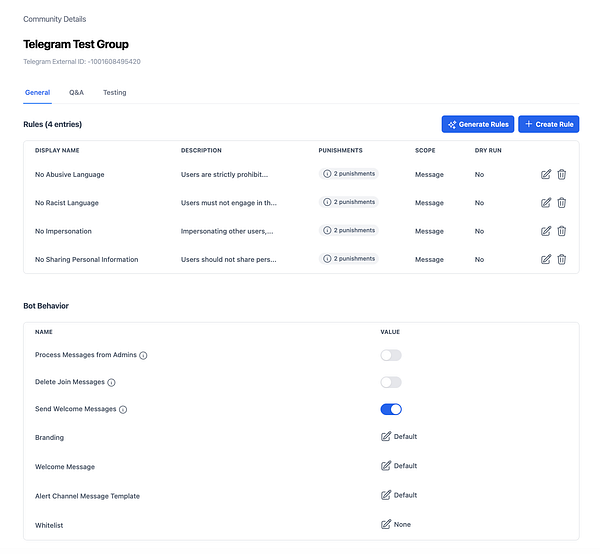Edit the No Impersonation rule
Image resolution: width=600 pixels, height=554 pixels.
point(546,231)
